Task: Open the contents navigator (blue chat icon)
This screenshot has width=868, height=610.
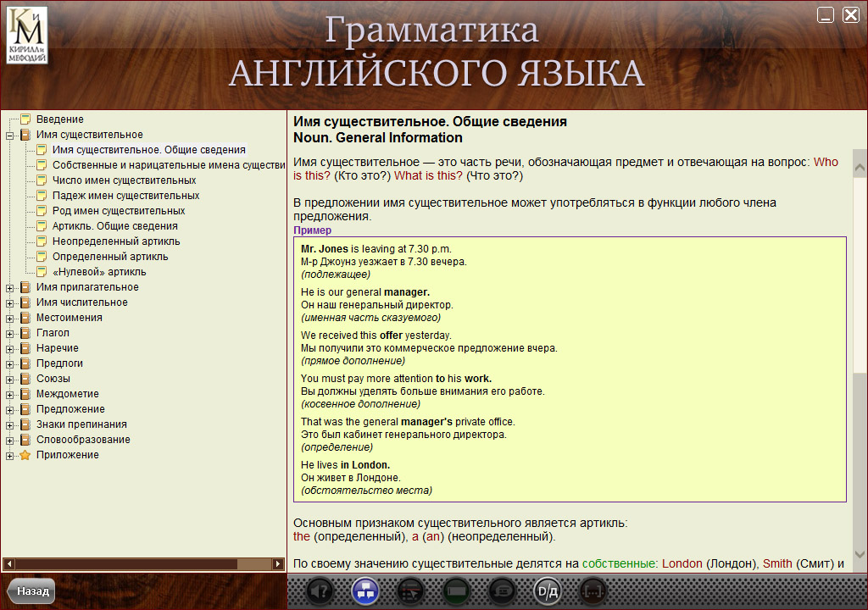Action: pos(364,591)
